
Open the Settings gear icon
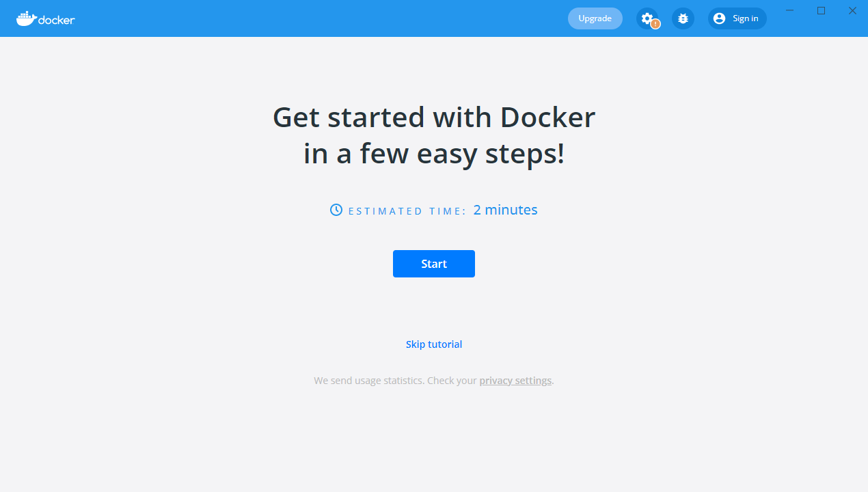tap(647, 18)
